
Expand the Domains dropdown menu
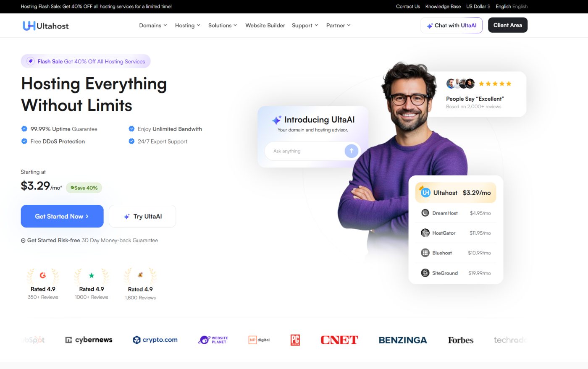click(153, 26)
